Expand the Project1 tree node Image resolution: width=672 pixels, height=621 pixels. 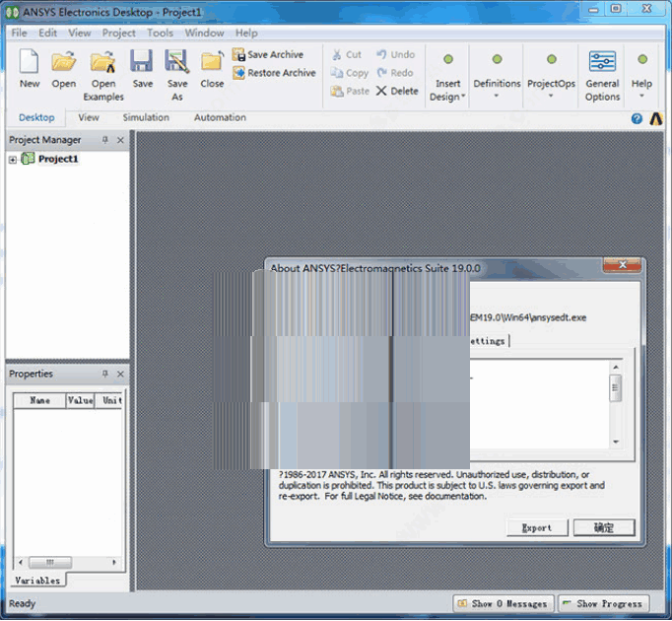[x=13, y=160]
